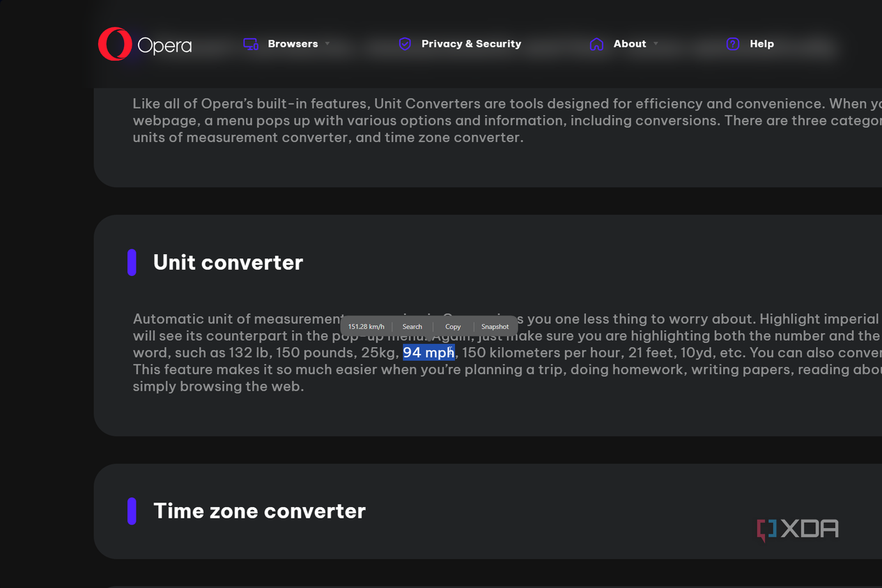Click the text simply browsing the web
Screen dimensions: 882x588
click(218, 386)
